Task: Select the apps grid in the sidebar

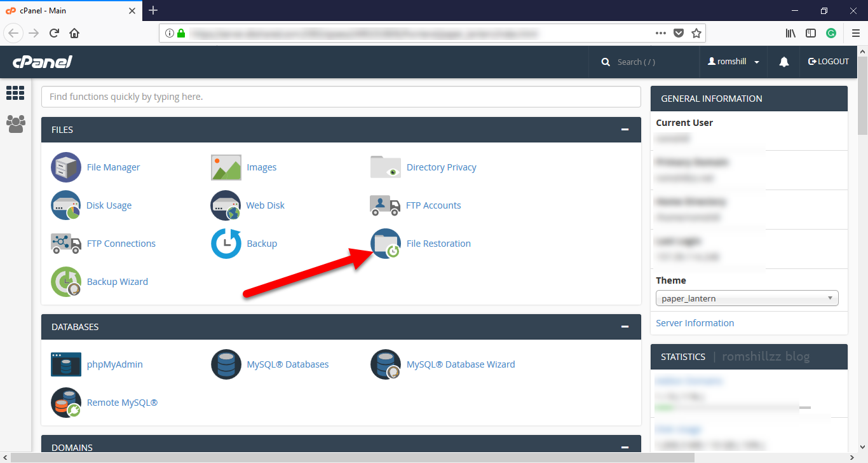Action: pos(15,93)
